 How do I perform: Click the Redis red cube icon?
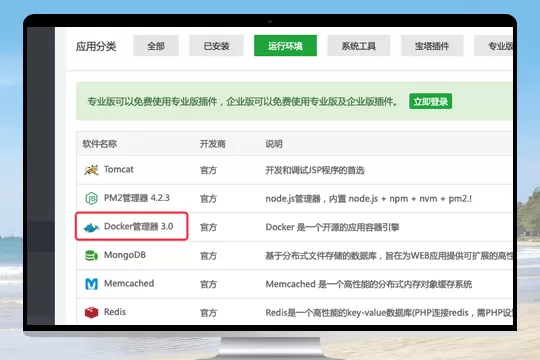point(91,312)
